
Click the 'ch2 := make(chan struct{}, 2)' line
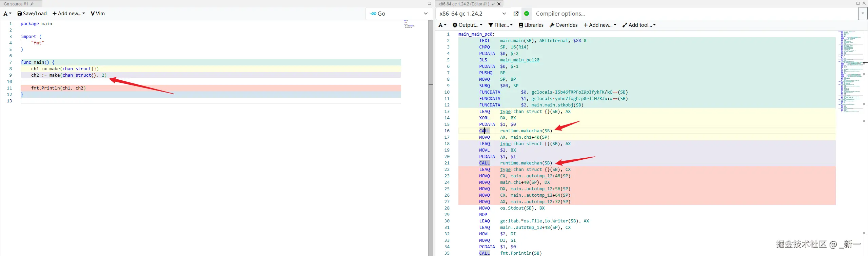pos(69,75)
